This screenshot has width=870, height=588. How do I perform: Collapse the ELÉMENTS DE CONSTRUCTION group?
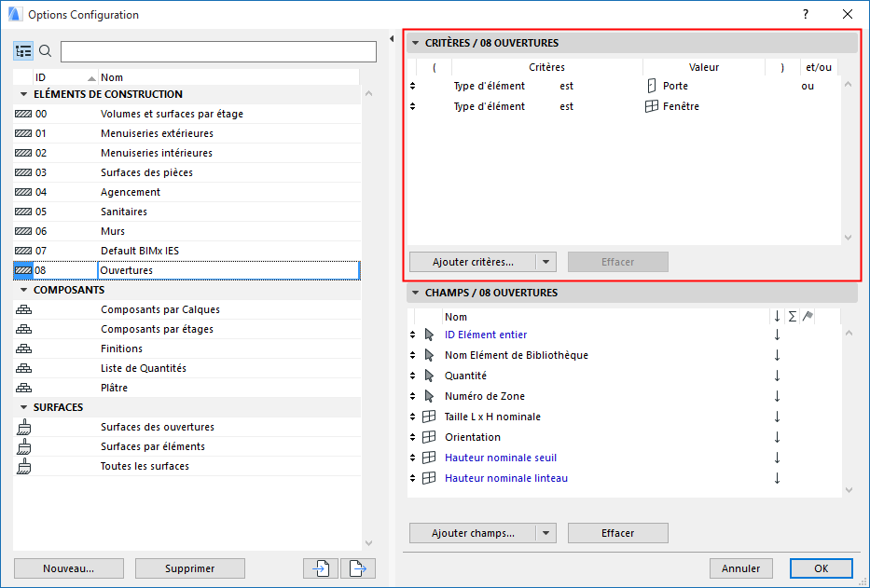[x=23, y=94]
